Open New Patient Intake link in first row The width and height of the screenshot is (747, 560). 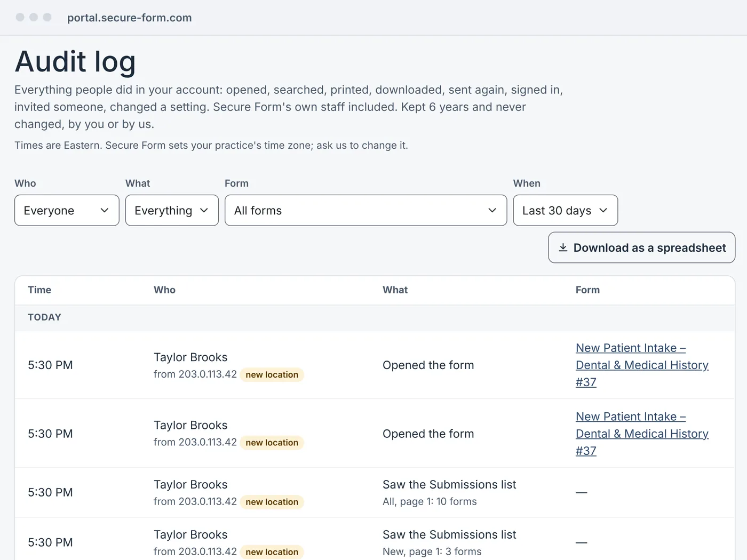pyautogui.click(x=642, y=365)
